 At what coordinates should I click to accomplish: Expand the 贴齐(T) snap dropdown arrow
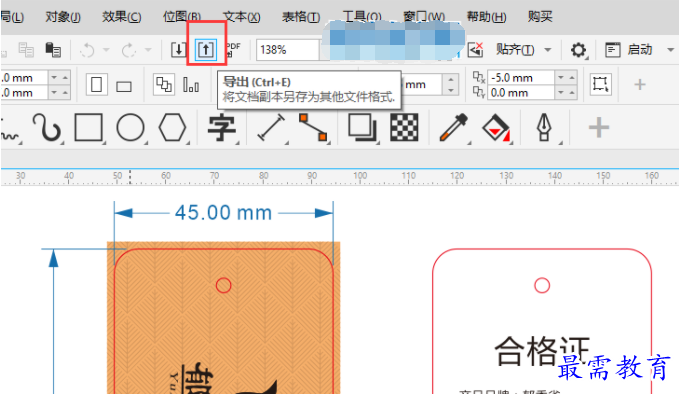pos(548,50)
